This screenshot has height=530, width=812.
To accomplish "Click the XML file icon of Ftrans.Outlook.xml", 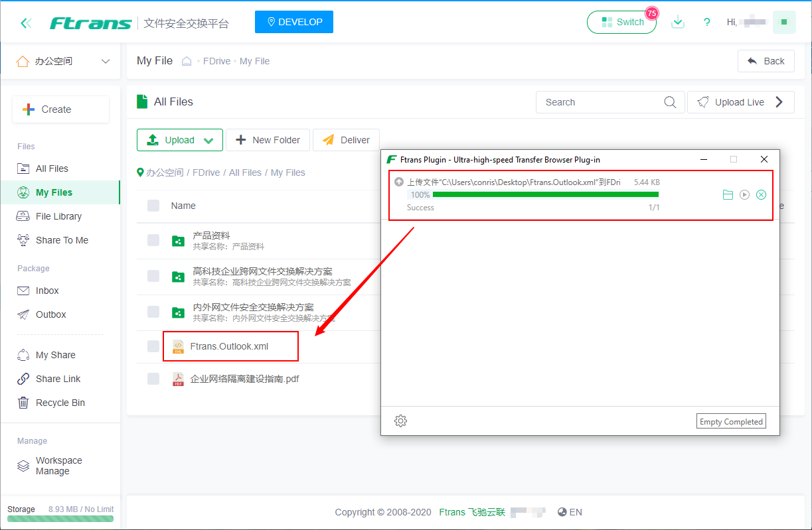I will [x=178, y=346].
